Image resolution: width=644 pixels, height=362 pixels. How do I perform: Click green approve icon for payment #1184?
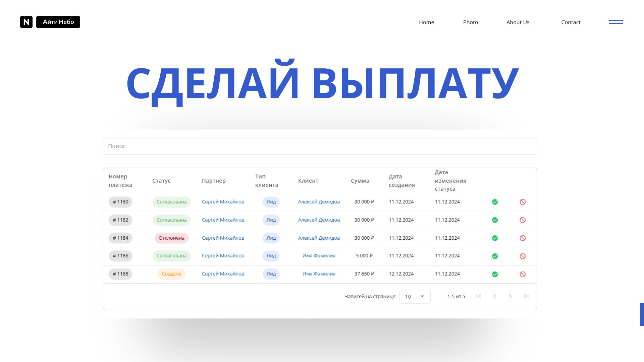pos(495,238)
